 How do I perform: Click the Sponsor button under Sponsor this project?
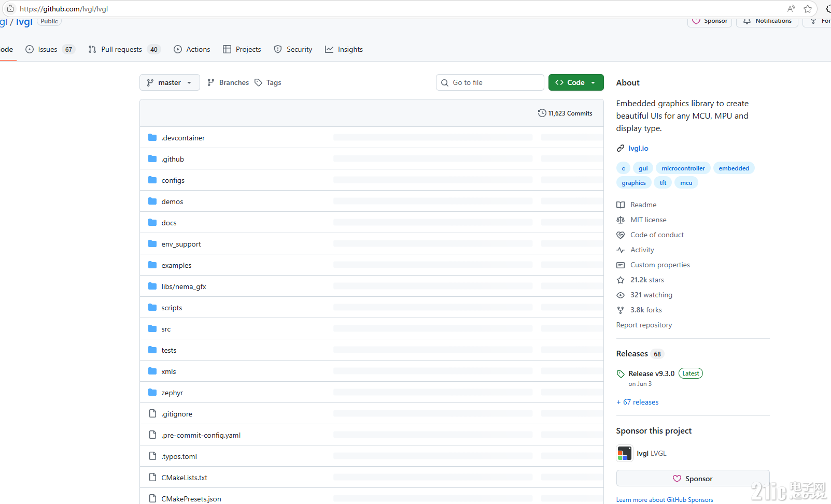tap(693, 479)
